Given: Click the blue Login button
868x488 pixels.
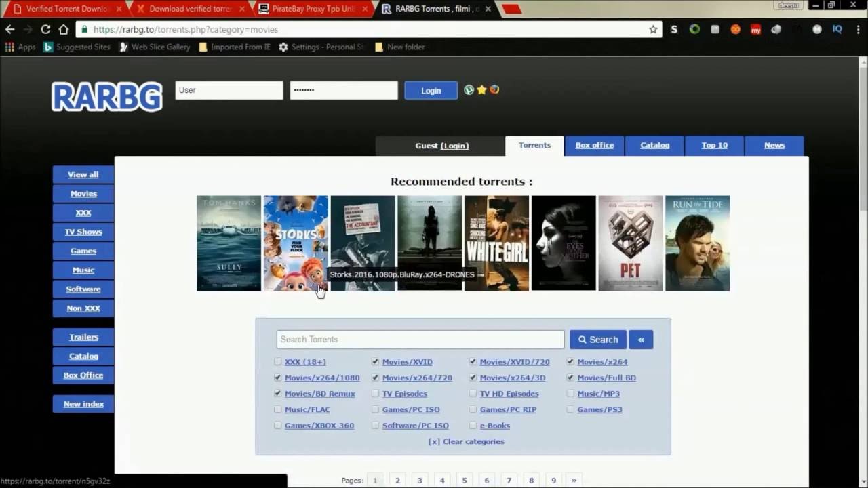Looking at the screenshot, I should (x=431, y=90).
